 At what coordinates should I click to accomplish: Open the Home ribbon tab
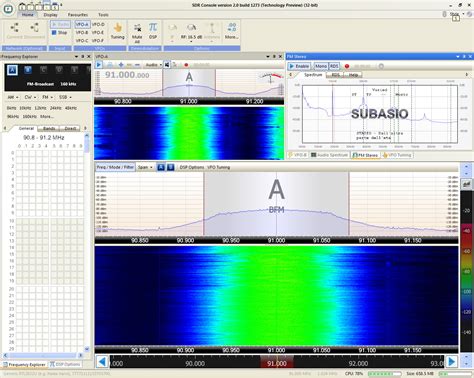click(27, 15)
